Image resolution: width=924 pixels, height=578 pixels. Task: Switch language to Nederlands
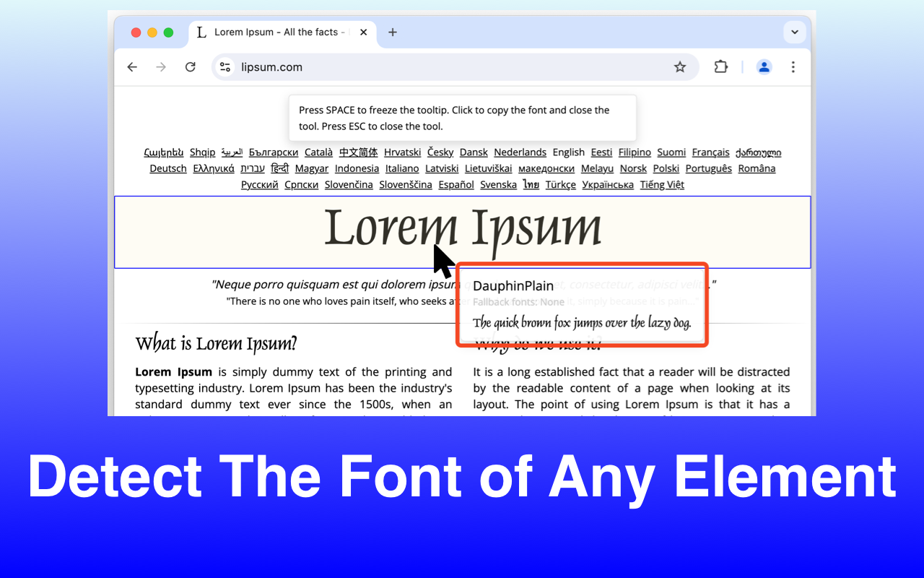tap(520, 152)
